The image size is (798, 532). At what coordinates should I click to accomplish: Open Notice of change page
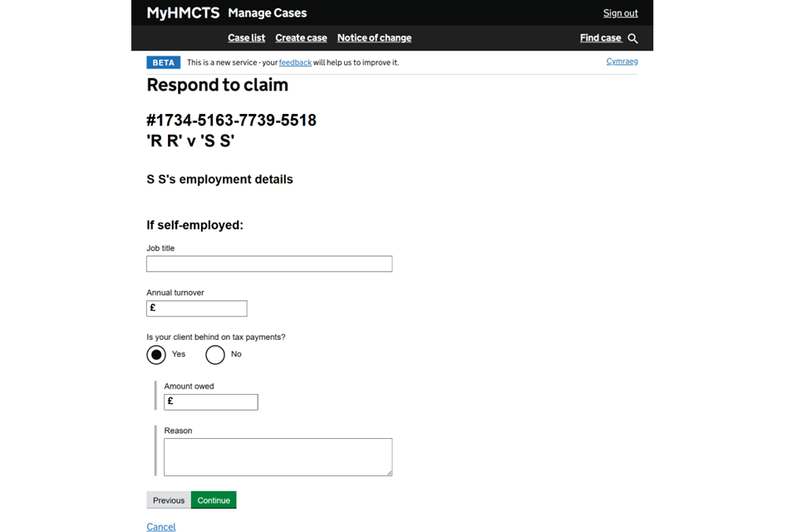pos(374,38)
